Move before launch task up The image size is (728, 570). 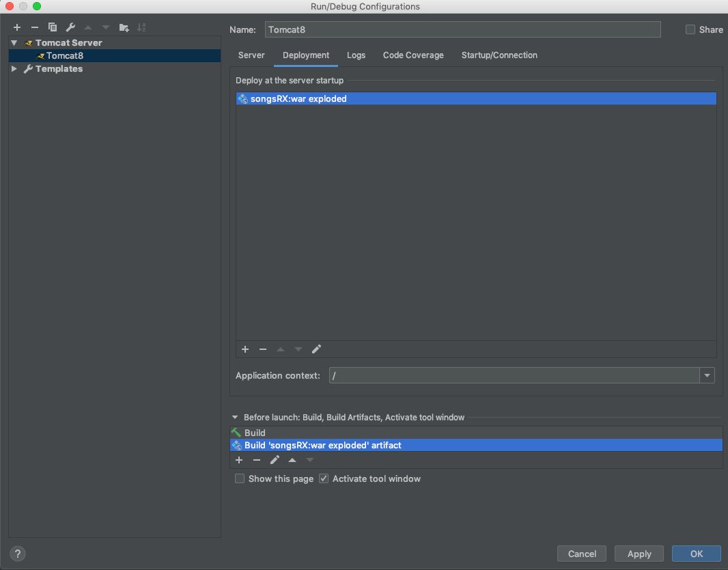point(292,460)
